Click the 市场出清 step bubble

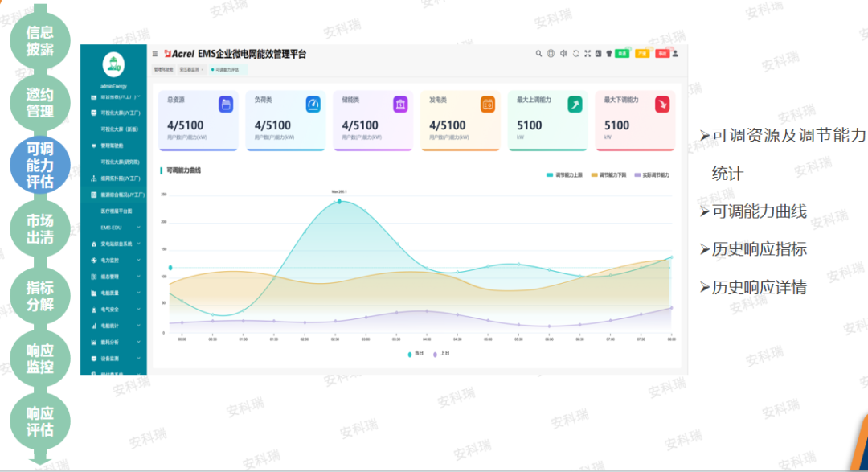pos(40,229)
